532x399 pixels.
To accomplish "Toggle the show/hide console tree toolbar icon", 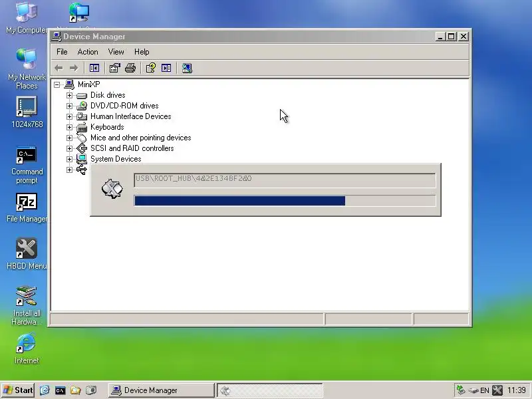I will [94, 68].
